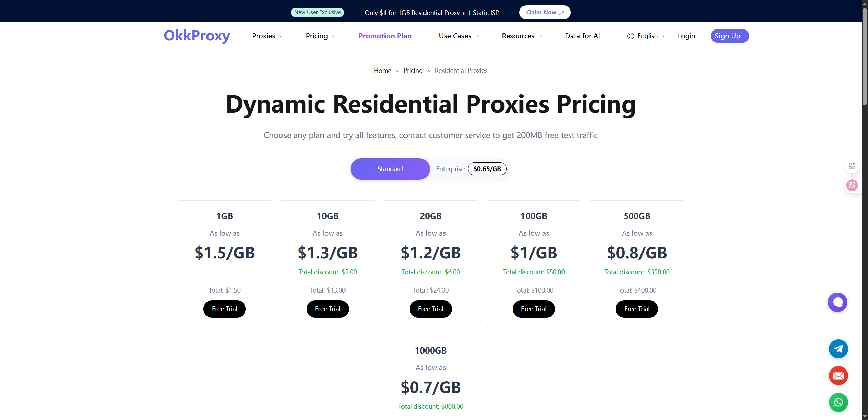The width and height of the screenshot is (868, 420).
Task: Start Free Trial for 100GB plan
Action: click(534, 309)
